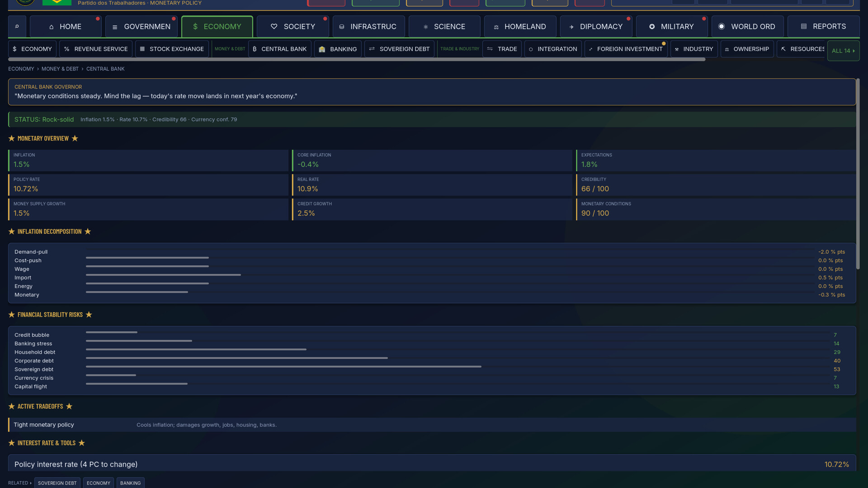
Task: Click the REPORTS tab icon
Action: click(804, 27)
